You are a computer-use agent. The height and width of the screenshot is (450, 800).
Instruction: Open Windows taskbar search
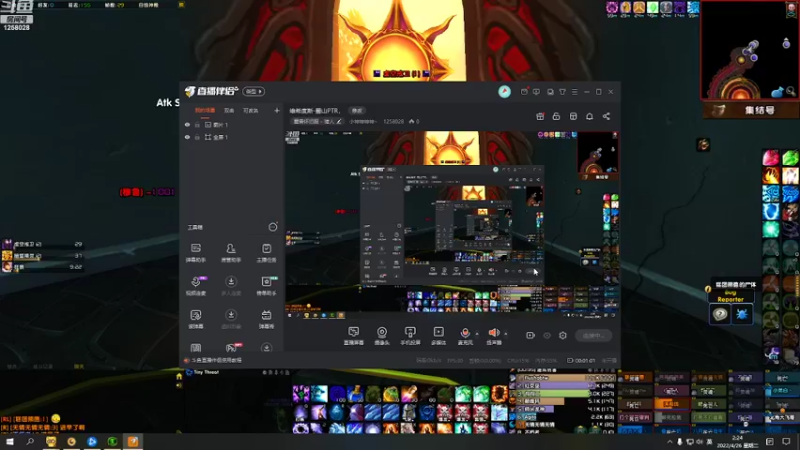coord(30,441)
